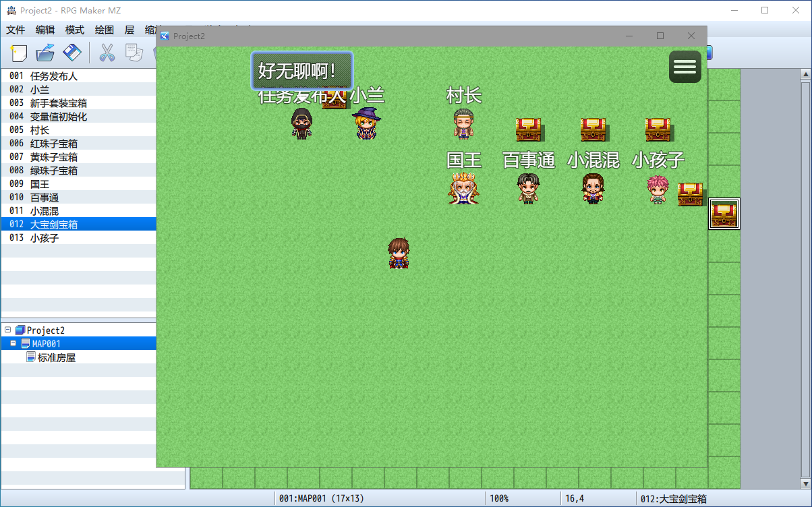Select event 013 小孩子 in list
The image size is (812, 507).
(x=78, y=238)
